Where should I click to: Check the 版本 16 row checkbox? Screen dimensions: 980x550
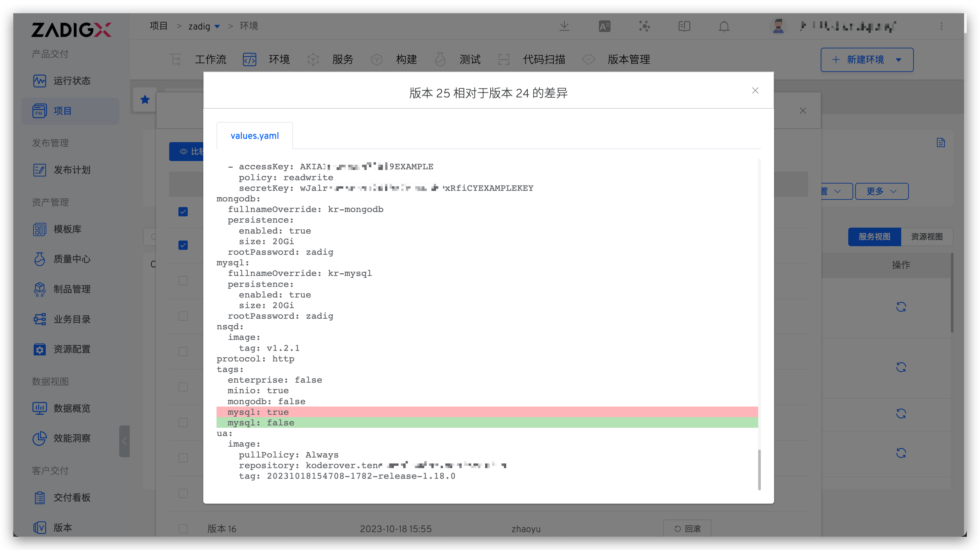click(183, 529)
